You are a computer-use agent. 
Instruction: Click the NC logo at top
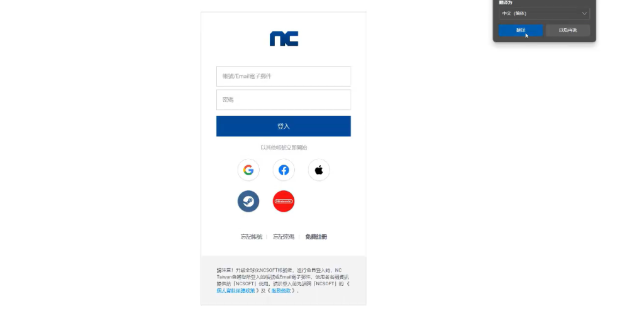pos(284,38)
